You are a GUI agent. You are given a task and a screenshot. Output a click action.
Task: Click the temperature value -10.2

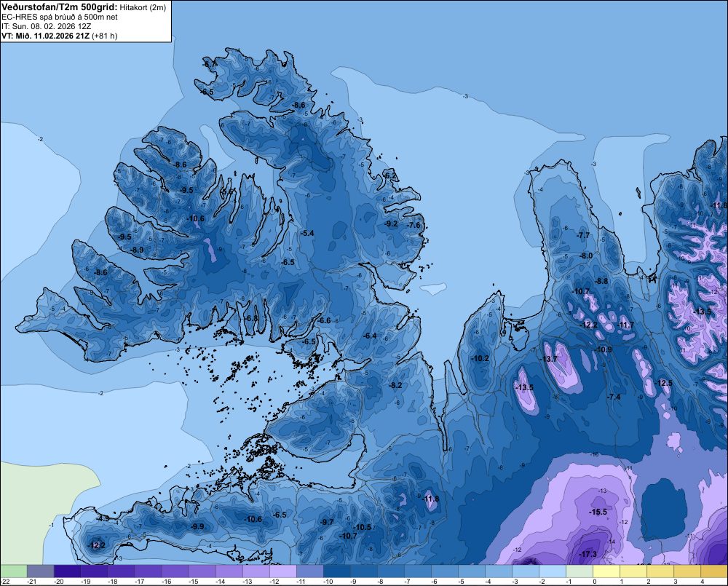[480, 358]
